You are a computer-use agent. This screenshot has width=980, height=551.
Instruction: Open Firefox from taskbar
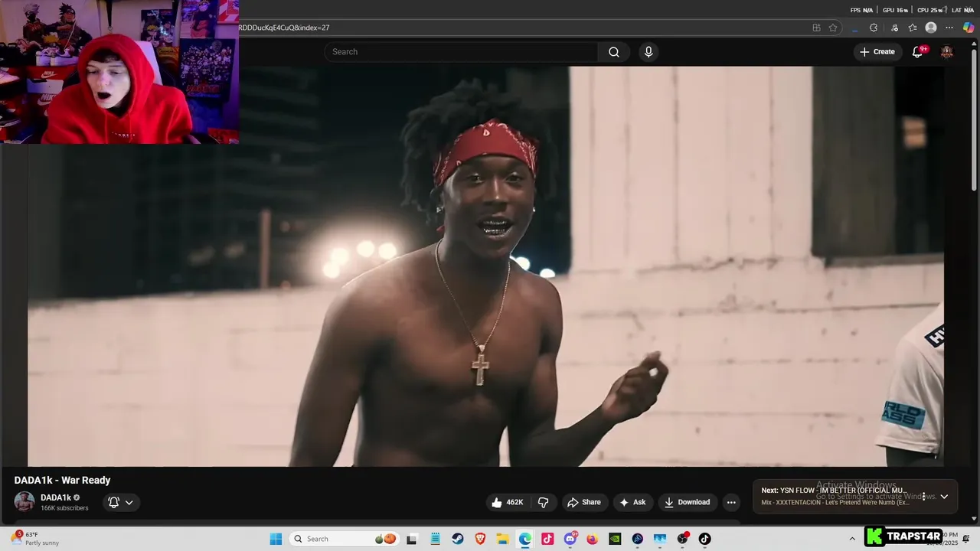pos(593,539)
